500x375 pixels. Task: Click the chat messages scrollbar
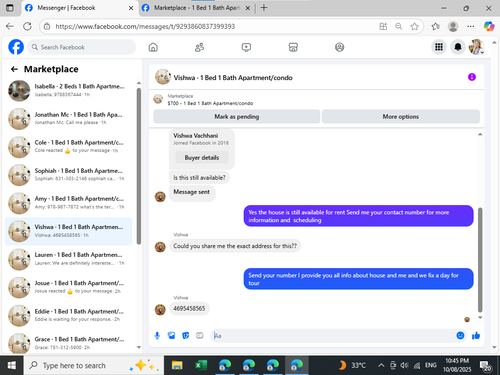coord(480,259)
